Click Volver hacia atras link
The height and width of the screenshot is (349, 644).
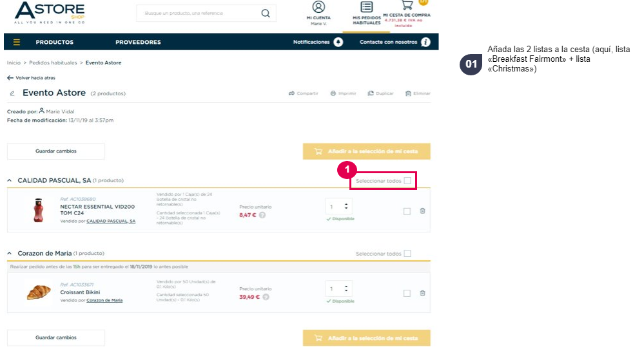pyautogui.click(x=31, y=77)
